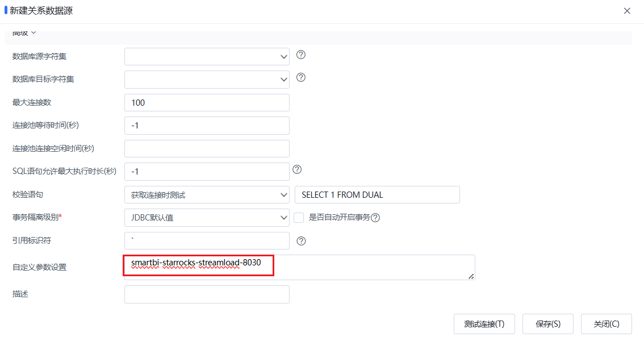
Task: Click the 自定义参数设置 text area
Action: (300, 268)
